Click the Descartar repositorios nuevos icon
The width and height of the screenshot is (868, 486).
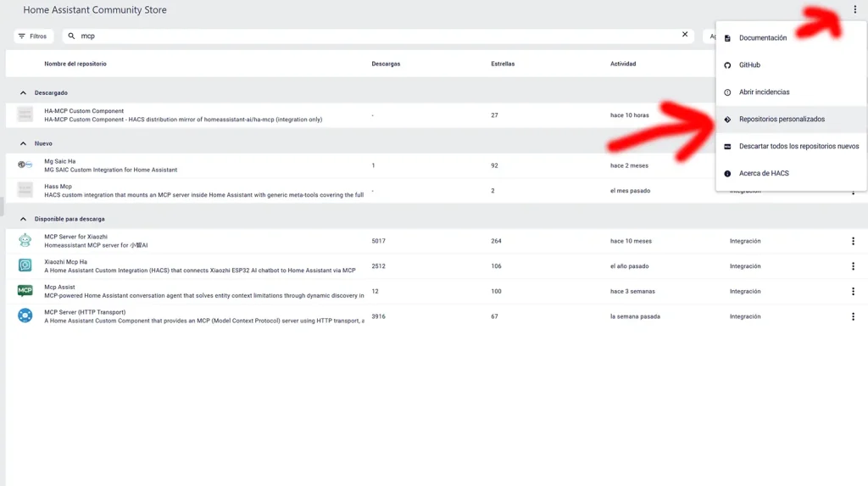point(727,147)
